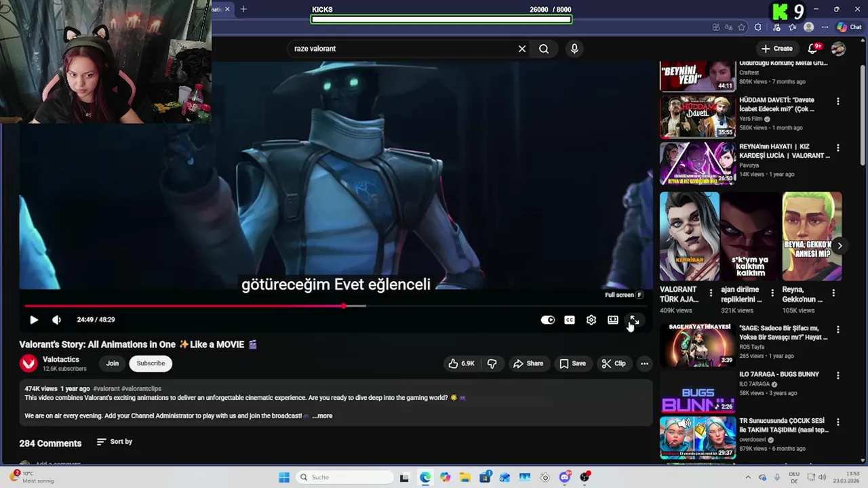Open the Windows Start menu
Viewport: 868px width, 488px height.
[x=284, y=477]
